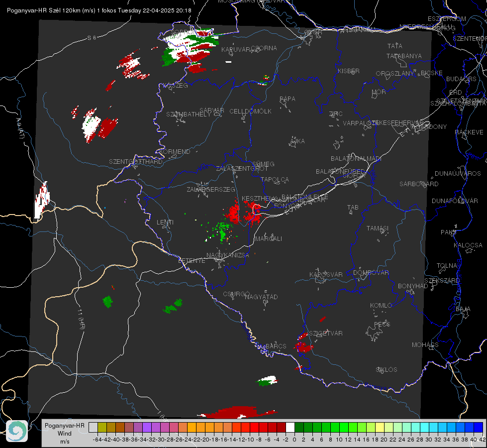Click the TATABÁNYA city label
This screenshot has height=448, width=487.
(404, 56)
